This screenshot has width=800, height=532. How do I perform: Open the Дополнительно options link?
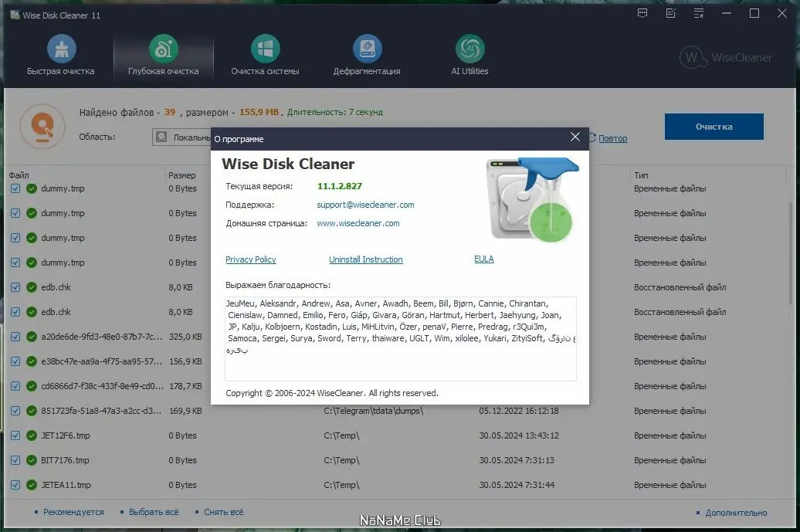[x=736, y=513]
